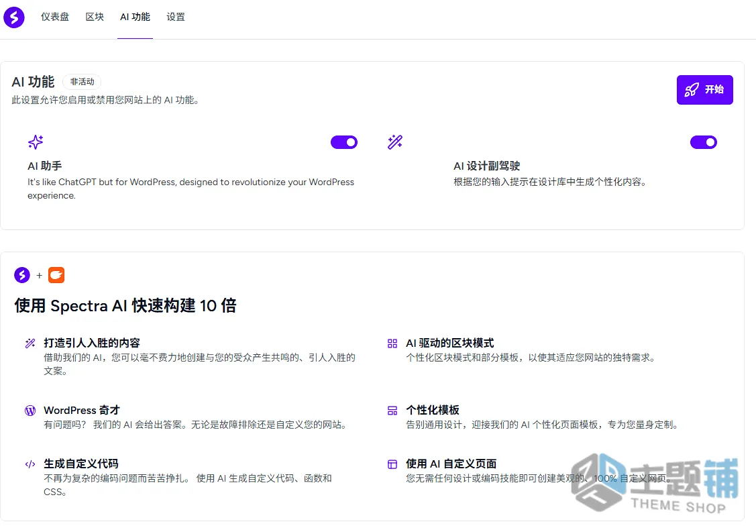Click the "It's like ChatGPT but for WordPress" text
The image size is (756, 532).
coord(191,189)
